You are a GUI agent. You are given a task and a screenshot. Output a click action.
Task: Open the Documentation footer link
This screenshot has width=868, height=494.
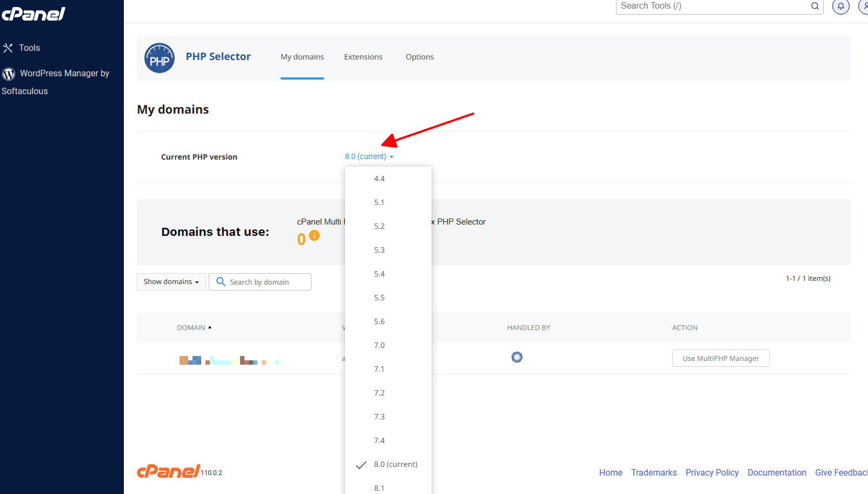pyautogui.click(x=777, y=473)
